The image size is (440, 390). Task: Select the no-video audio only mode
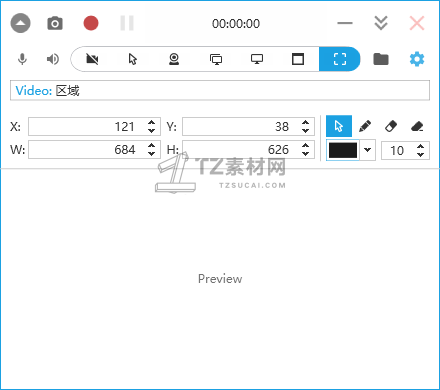[92, 59]
